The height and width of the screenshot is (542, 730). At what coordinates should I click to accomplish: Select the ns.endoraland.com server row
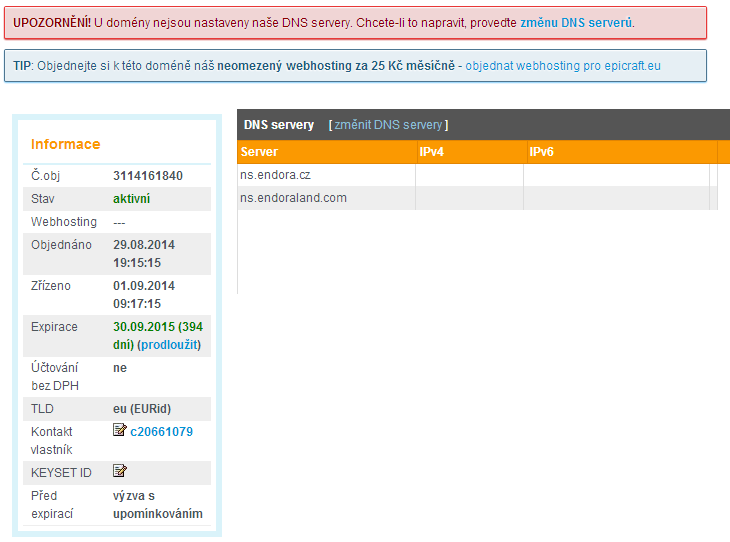click(293, 198)
